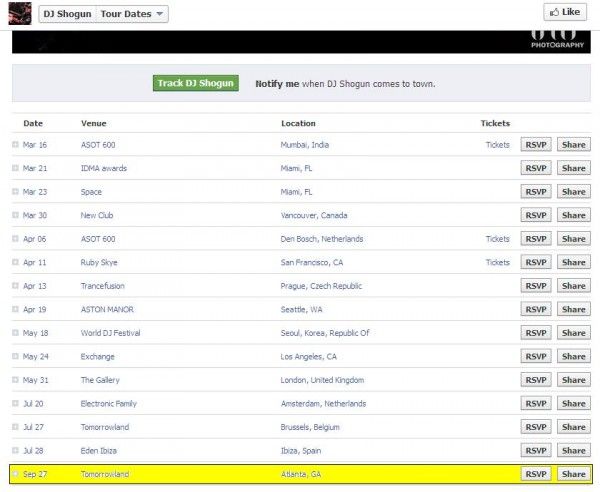Expand the Jul 20 event row icon
600x492 pixels.
[15, 403]
